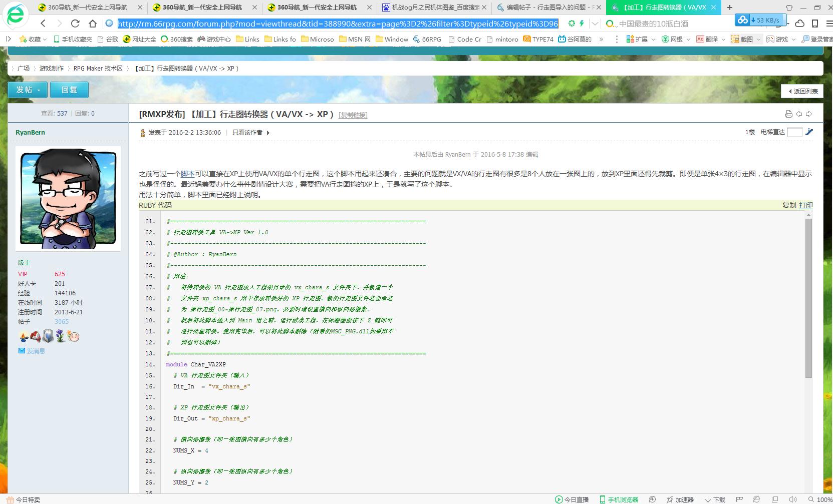Click the 回复 reply button
The width and height of the screenshot is (833, 504).
(69, 90)
